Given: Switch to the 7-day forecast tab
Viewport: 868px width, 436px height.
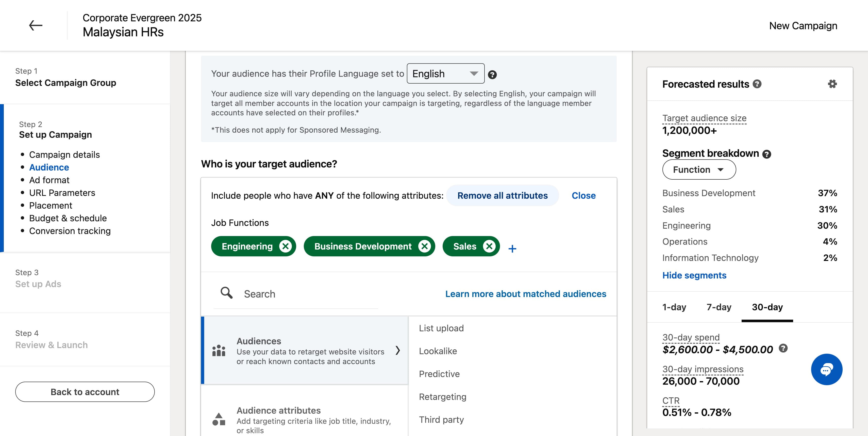Looking at the screenshot, I should point(719,307).
